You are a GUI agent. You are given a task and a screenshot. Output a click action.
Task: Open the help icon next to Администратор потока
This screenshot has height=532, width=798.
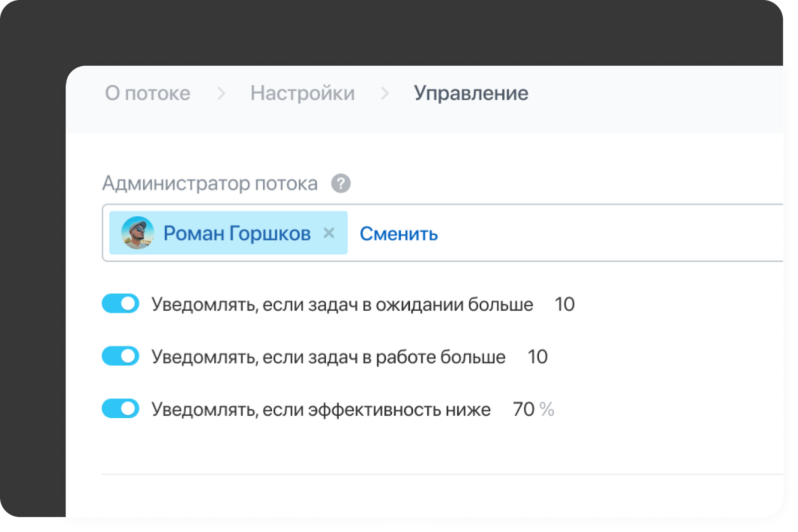click(x=341, y=183)
